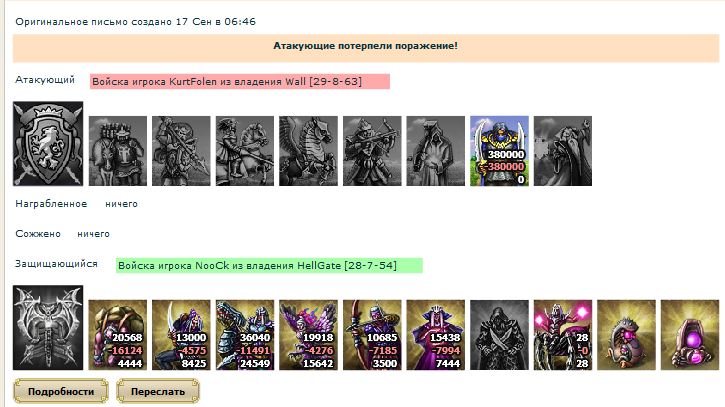This screenshot has height=407, width=725.
Task: Select defender archer unit with 10685 troops
Action: (372, 335)
